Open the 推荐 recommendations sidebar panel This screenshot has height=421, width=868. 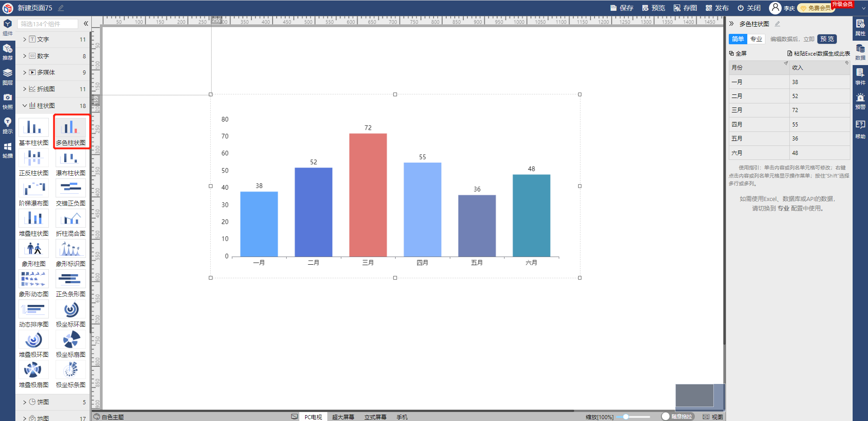[8, 52]
